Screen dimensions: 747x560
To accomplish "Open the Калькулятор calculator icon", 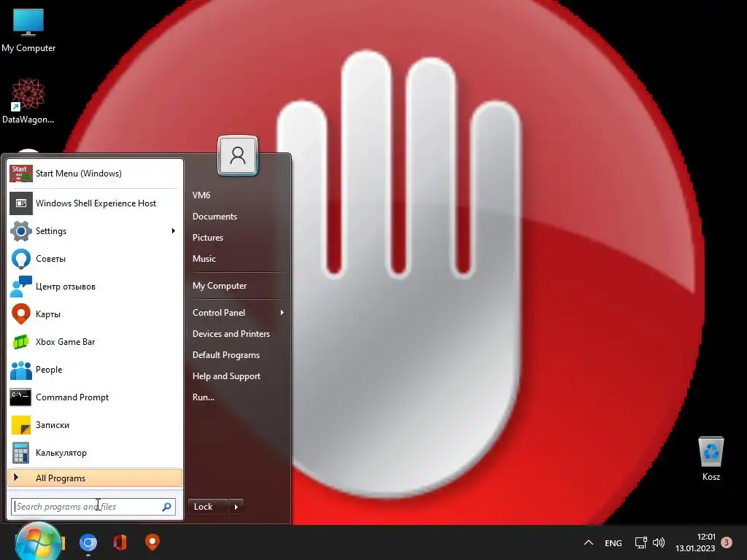I will 21,452.
